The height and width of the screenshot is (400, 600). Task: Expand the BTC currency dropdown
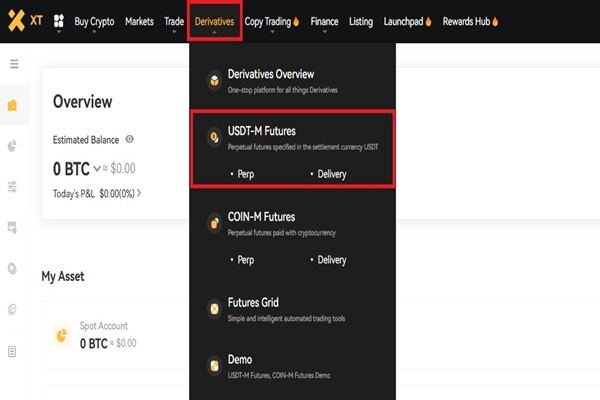pos(97,169)
